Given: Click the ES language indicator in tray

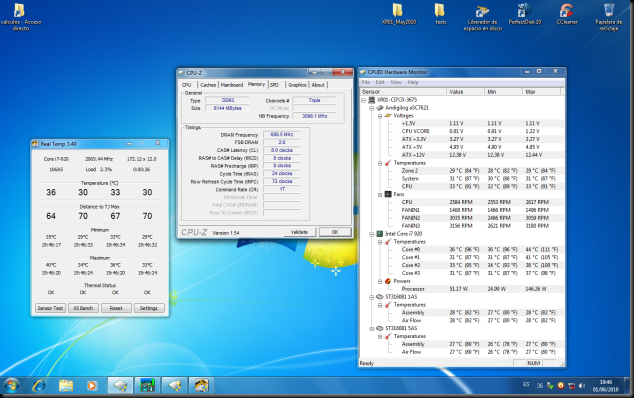Looking at the screenshot, I should pyautogui.click(x=526, y=385).
